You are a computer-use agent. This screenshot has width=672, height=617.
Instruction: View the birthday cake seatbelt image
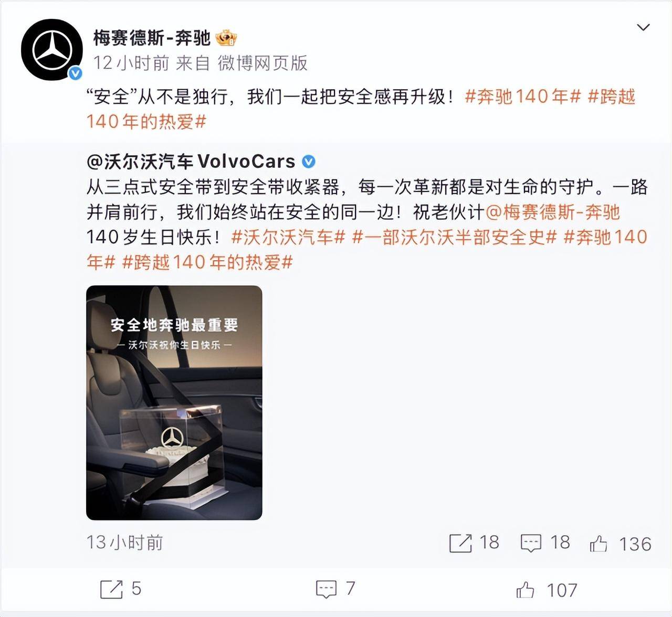click(x=174, y=402)
